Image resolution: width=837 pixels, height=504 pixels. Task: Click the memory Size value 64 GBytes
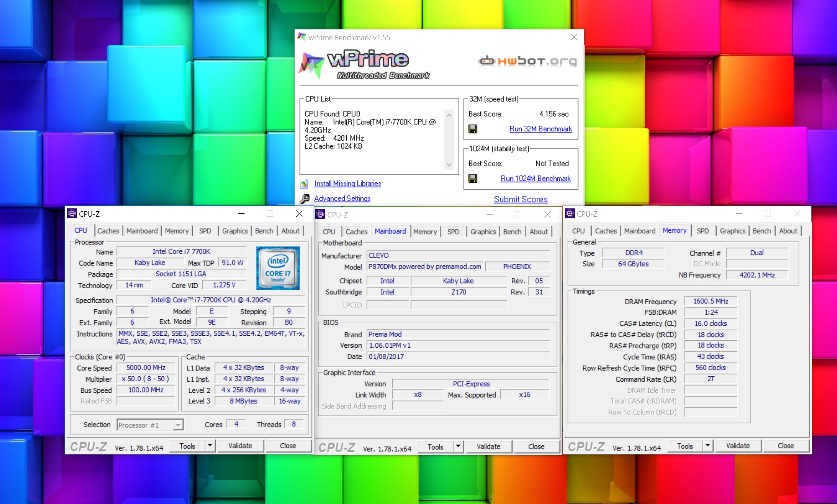point(633,264)
